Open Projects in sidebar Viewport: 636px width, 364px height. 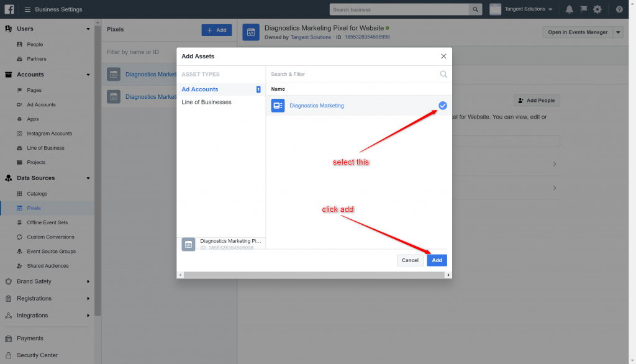pos(36,162)
